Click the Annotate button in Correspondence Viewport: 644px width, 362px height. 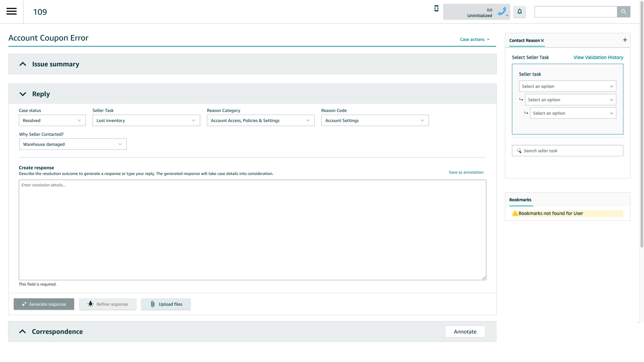coord(465,331)
